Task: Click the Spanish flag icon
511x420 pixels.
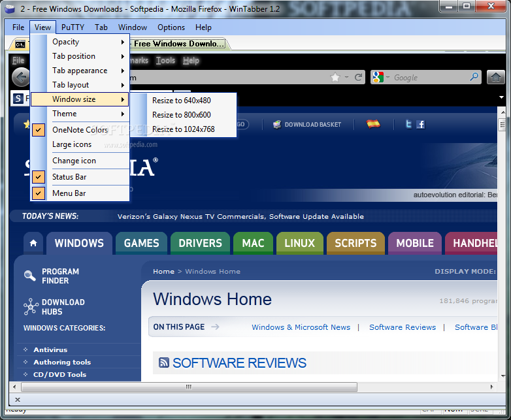Action: [373, 124]
